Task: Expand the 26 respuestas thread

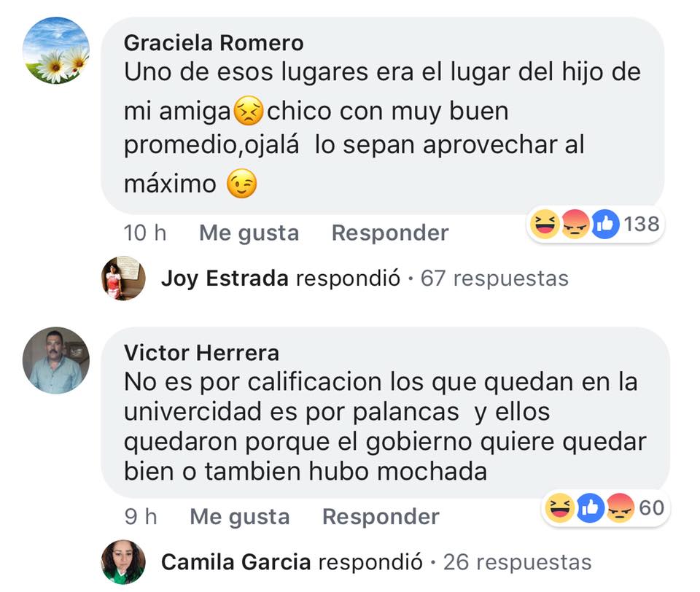Action: (518, 562)
